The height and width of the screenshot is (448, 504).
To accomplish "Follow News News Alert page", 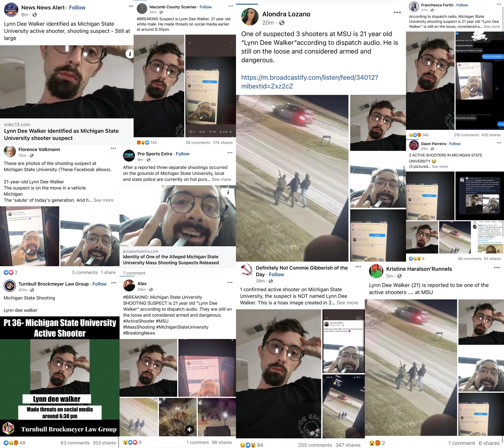I will click(x=77, y=8).
